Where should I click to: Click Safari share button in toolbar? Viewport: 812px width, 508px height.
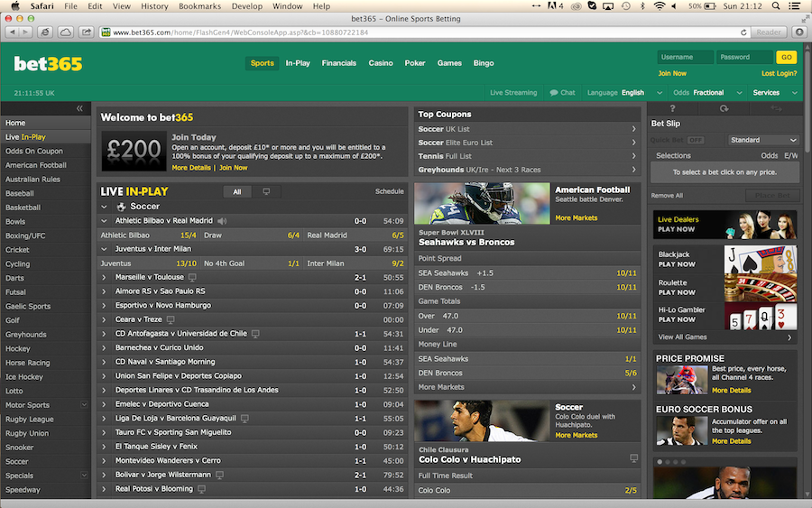[86, 32]
